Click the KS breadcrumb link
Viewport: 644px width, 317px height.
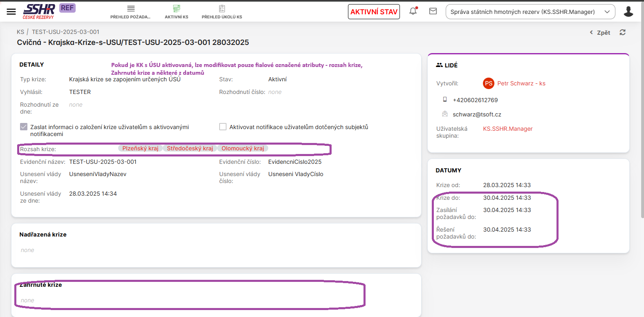20,32
